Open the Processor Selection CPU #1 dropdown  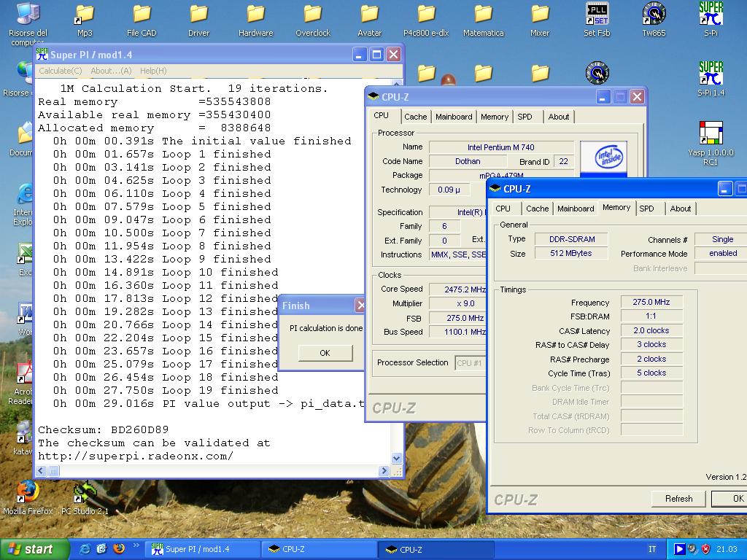click(x=471, y=363)
